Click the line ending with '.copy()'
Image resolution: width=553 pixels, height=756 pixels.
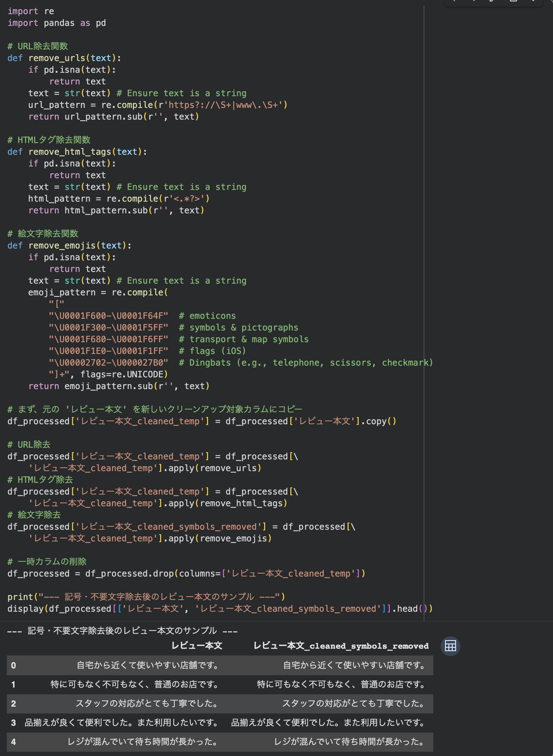coord(202,421)
